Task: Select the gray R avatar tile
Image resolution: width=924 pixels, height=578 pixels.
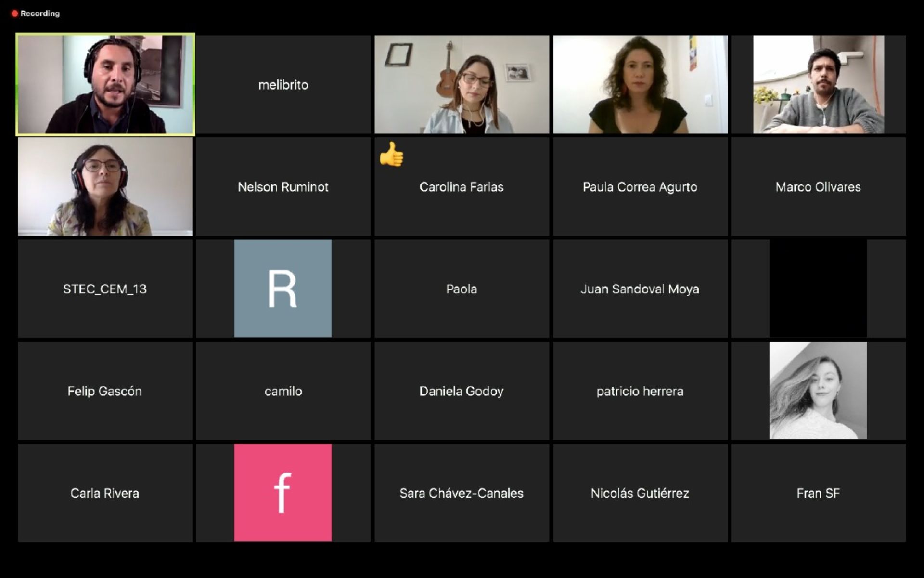Action: click(283, 289)
